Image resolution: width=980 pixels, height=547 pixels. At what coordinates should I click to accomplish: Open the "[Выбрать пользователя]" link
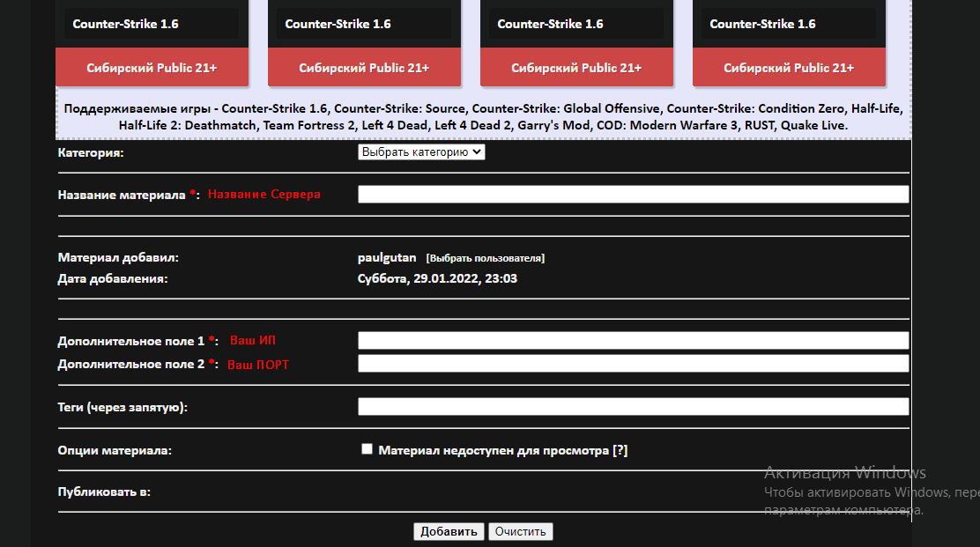(x=485, y=258)
